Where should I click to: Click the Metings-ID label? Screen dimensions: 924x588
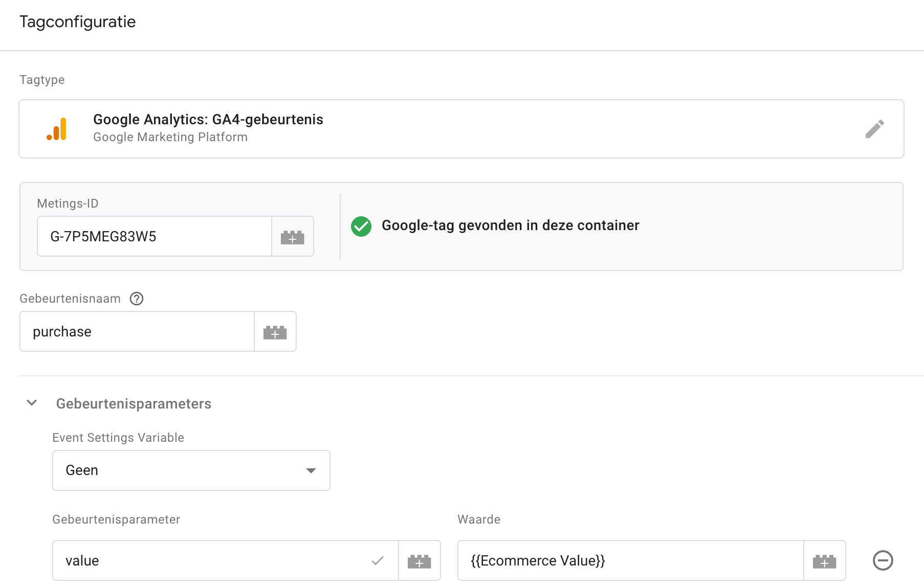pos(68,203)
